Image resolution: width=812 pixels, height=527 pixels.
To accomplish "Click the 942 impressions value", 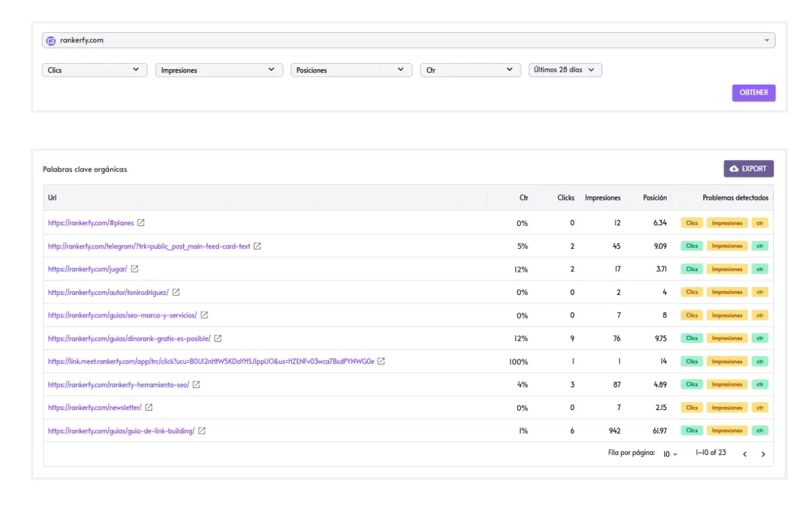I will click(614, 431).
